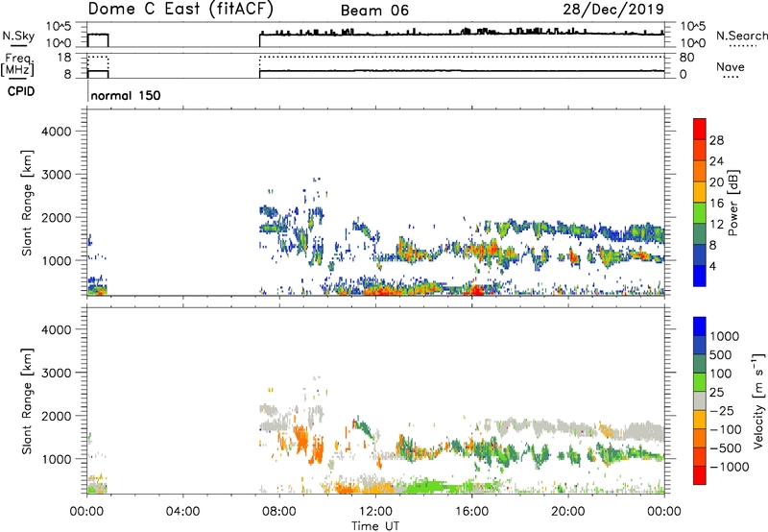Screen dimensions: 768x532
Task: Select the "normal 150" CPID text
Action: [126, 95]
